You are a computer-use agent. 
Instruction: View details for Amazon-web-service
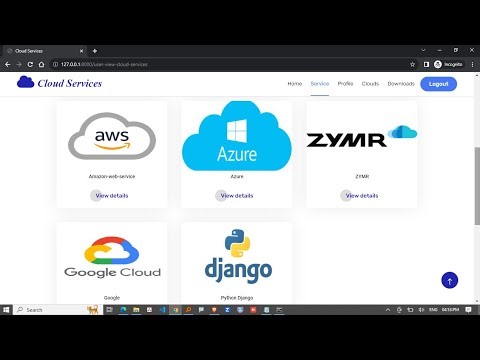[112, 196]
